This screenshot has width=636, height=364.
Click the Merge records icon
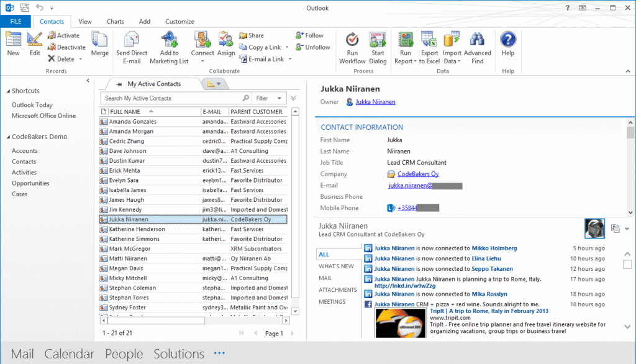[x=99, y=39]
